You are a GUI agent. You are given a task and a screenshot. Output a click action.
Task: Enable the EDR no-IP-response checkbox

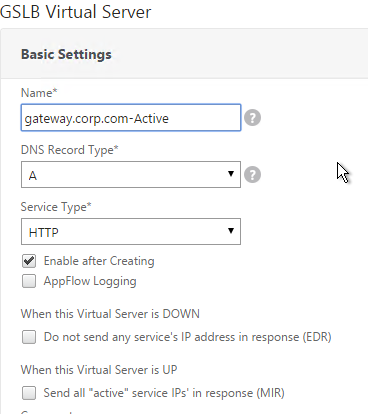pos(29,337)
